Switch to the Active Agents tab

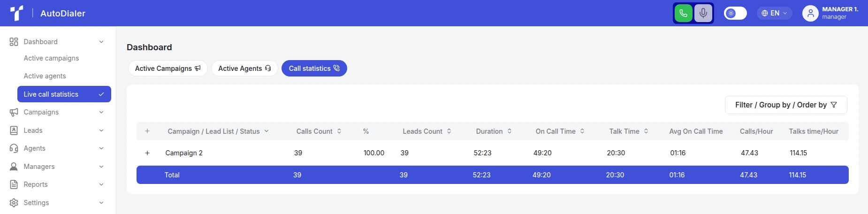(x=244, y=69)
